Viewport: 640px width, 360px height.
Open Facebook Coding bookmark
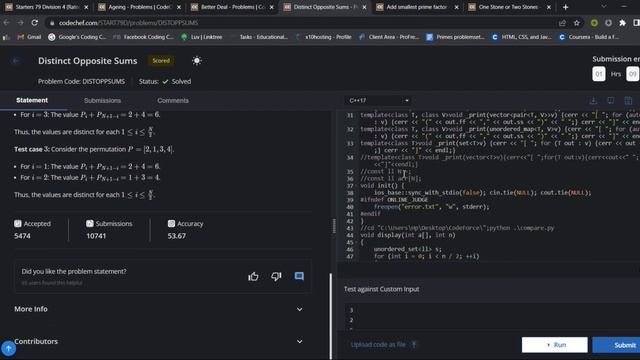click(x=144, y=37)
